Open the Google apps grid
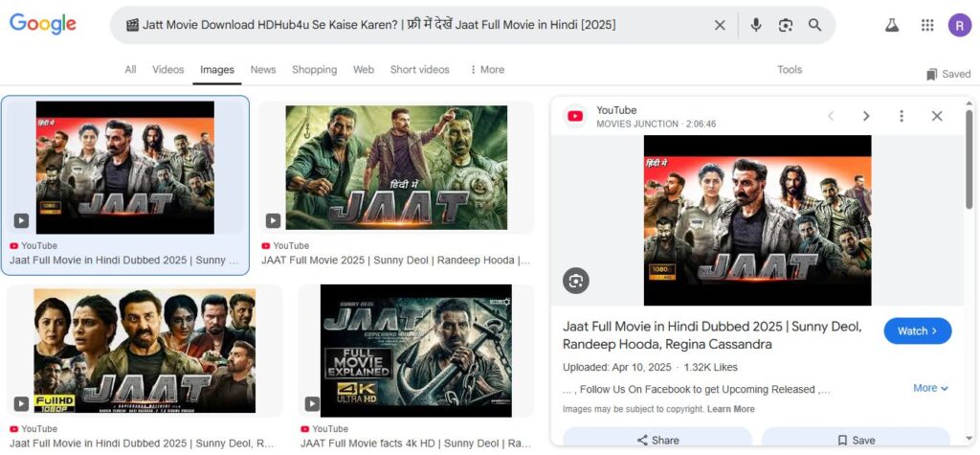The height and width of the screenshot is (455, 980). point(927,25)
